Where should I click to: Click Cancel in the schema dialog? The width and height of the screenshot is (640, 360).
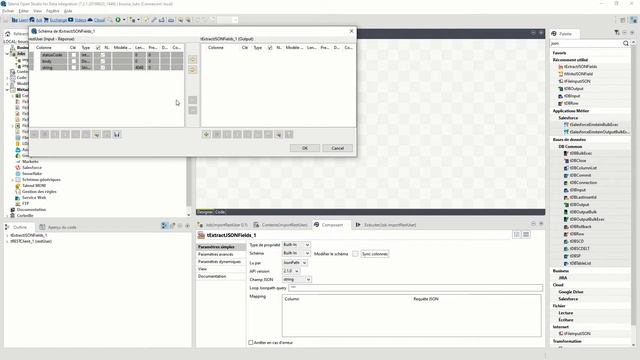(x=337, y=148)
